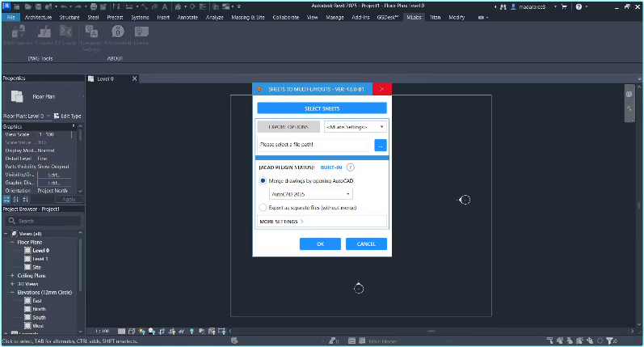Click the categorized view icon below Properties list

[x=6, y=200]
